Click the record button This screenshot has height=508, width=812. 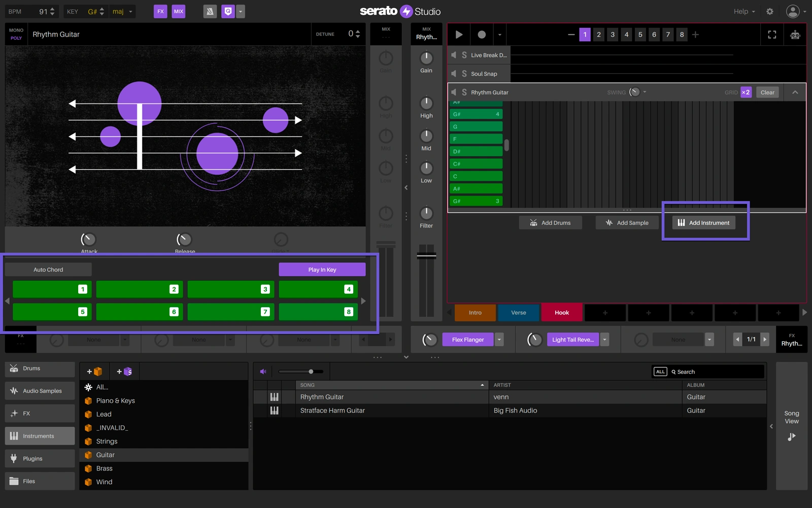482,35
